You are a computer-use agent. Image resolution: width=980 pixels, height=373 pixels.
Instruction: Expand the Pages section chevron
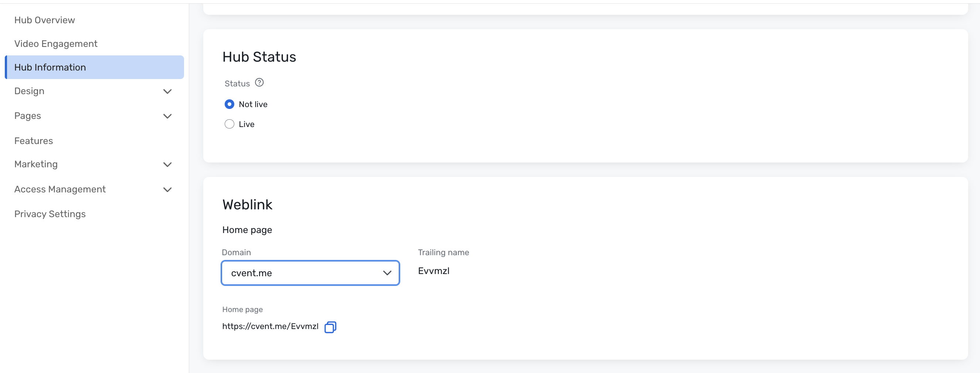167,116
